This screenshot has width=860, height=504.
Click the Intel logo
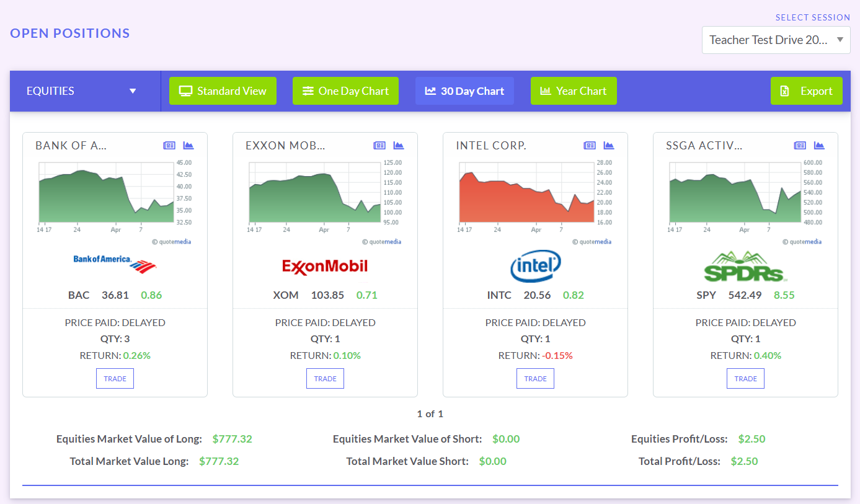pyautogui.click(x=536, y=267)
